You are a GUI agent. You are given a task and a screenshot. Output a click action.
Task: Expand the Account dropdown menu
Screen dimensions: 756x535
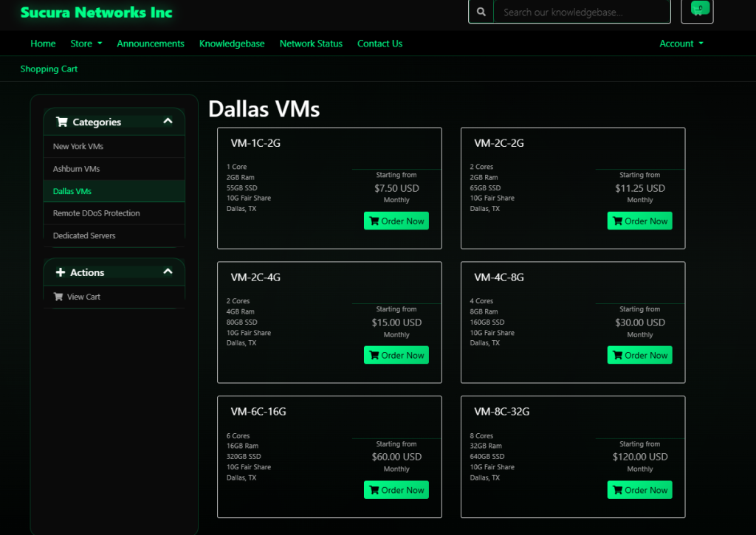point(681,44)
